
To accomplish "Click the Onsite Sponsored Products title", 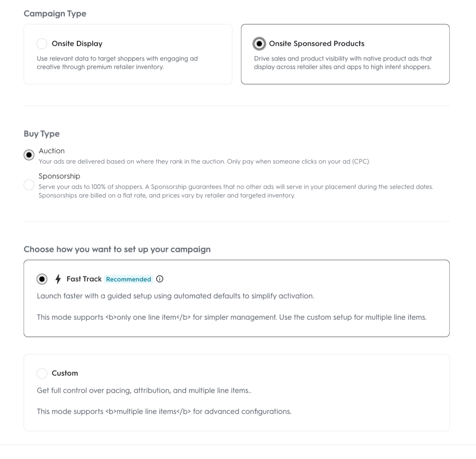I will point(316,44).
